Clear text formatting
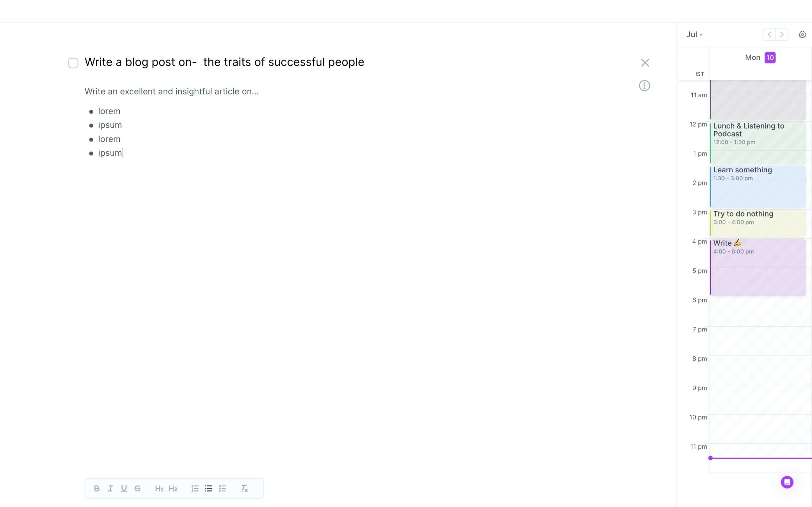Viewport: 812px width, 507px height. [244, 488]
